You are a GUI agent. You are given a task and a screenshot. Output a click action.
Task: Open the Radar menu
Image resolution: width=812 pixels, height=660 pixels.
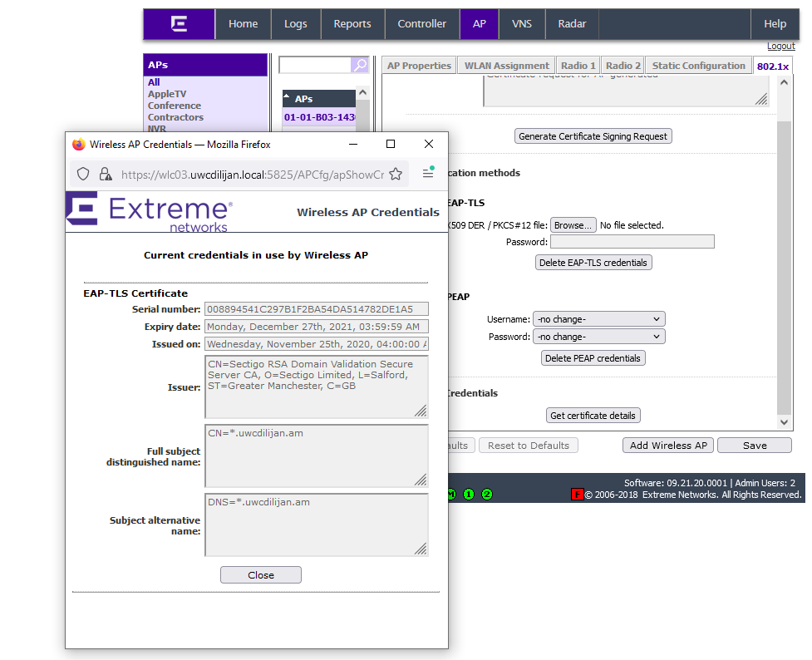click(x=572, y=24)
